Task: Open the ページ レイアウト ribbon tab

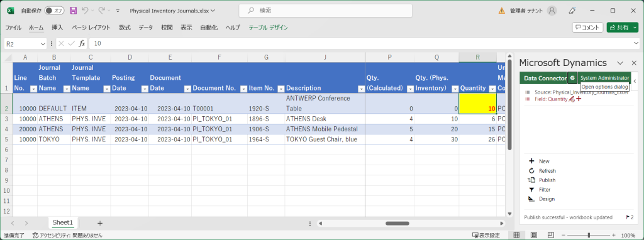Action: 91,28
